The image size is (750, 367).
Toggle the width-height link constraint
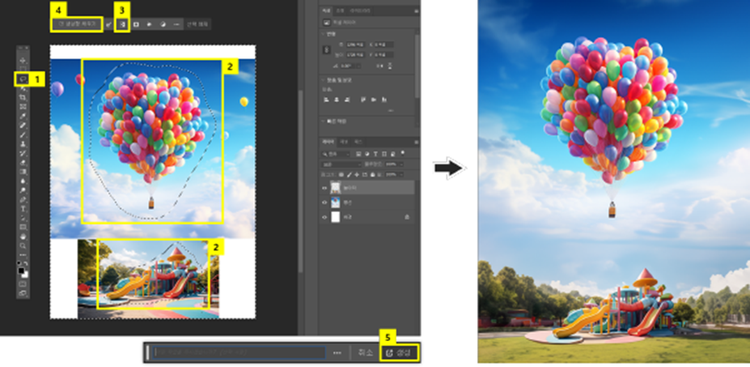coord(327,49)
